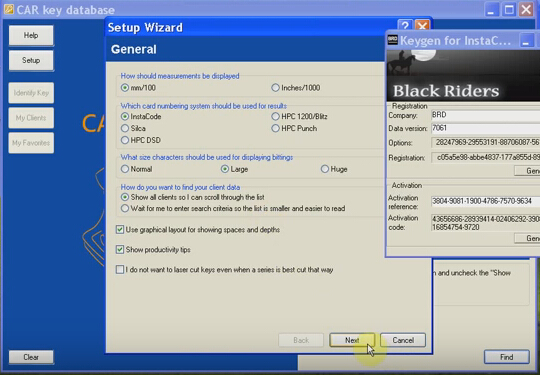540x375 pixels.
Task: Open the Help button in sidebar
Action: (31, 35)
